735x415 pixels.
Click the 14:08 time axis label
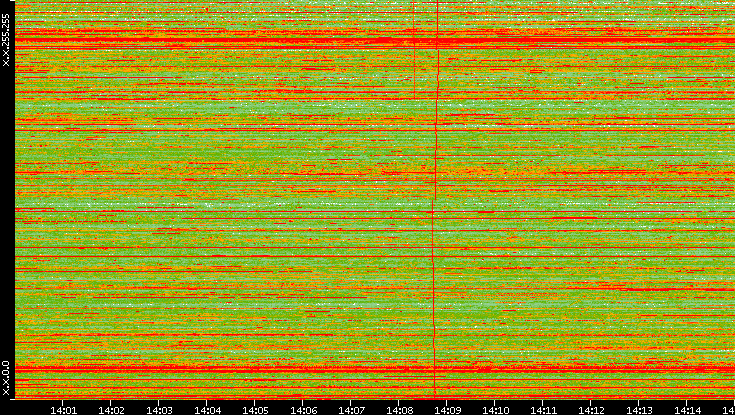point(398,410)
